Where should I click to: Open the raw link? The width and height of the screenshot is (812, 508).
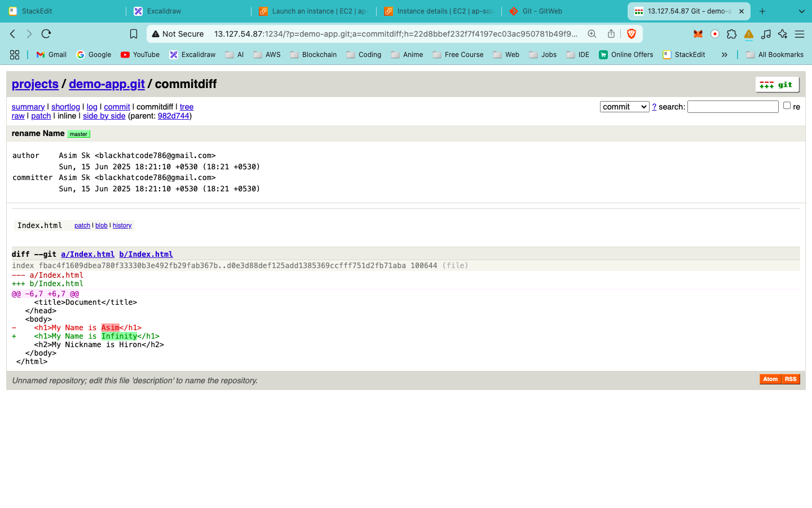[18, 116]
